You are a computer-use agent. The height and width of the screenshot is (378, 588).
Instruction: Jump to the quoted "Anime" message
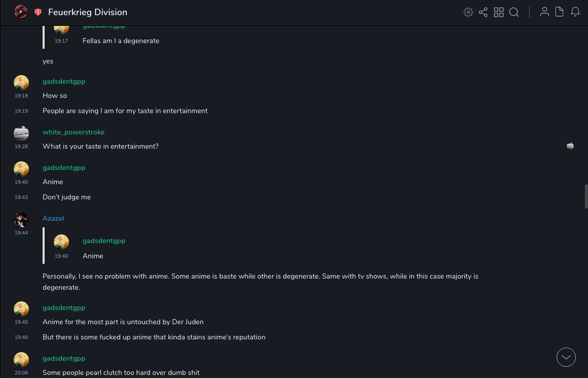point(93,256)
